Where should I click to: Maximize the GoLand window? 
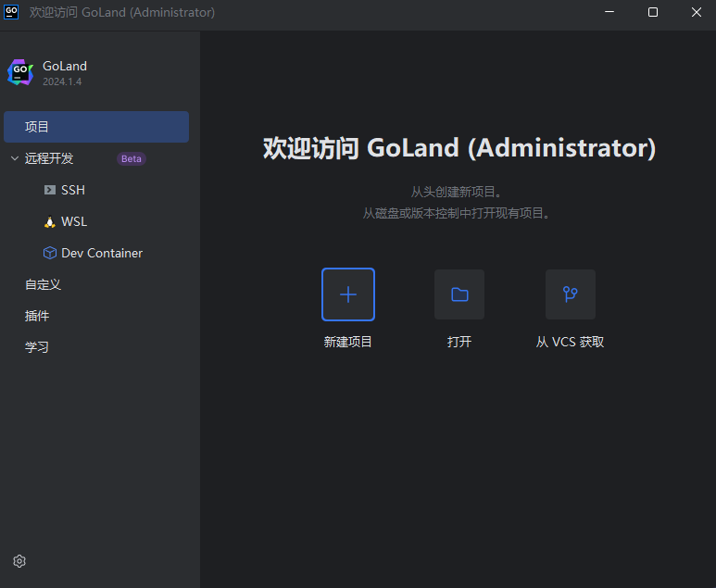[653, 12]
